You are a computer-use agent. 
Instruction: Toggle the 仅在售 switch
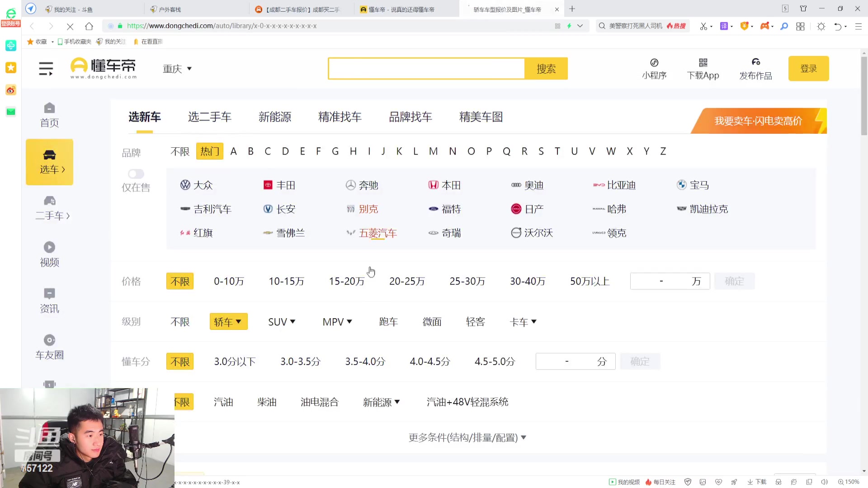(x=136, y=174)
